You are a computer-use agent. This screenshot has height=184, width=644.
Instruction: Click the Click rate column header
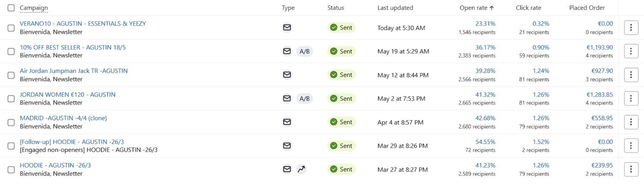point(528,8)
